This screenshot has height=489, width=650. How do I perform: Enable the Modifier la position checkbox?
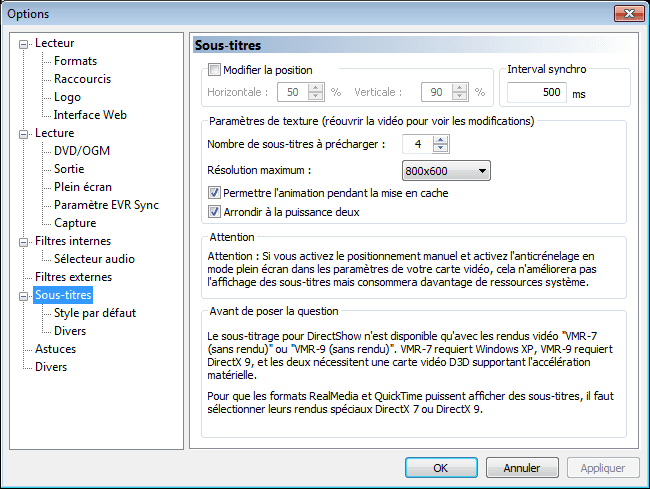coord(214,70)
